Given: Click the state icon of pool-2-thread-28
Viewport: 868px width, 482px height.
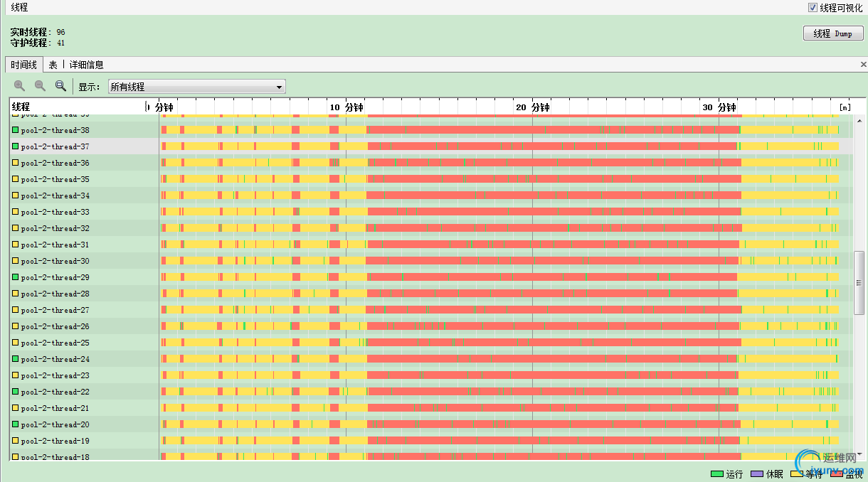Looking at the screenshot, I should pos(16,294).
